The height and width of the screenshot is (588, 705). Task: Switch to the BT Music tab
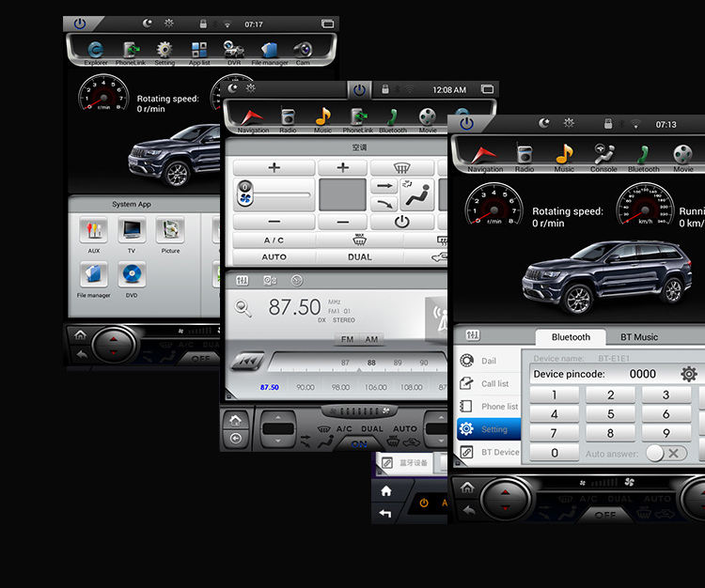click(639, 336)
